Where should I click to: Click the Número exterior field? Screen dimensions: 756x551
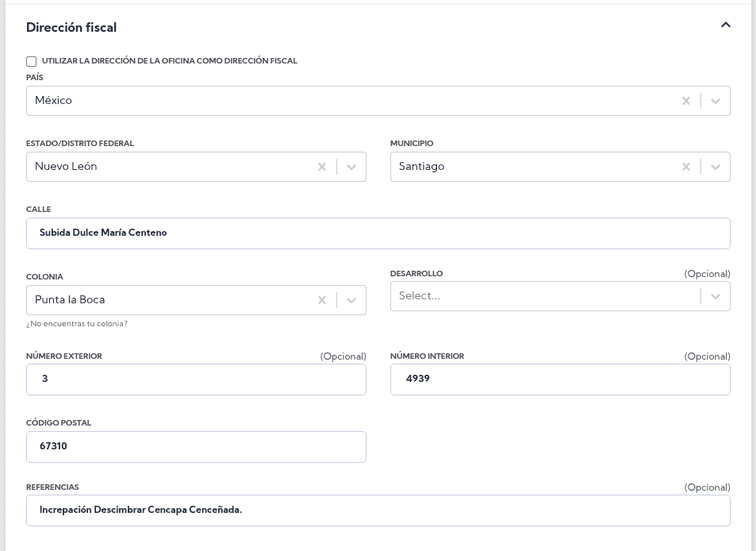tap(196, 380)
